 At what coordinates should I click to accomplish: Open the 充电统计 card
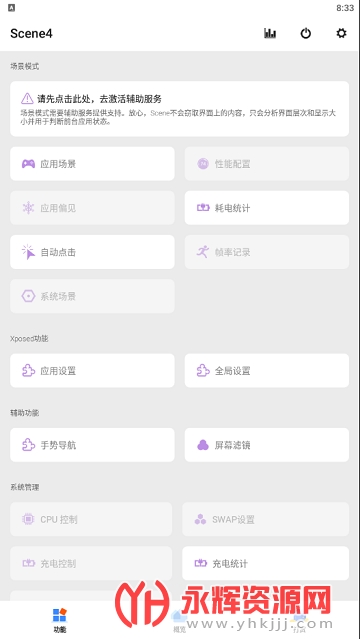pyautogui.click(x=265, y=563)
